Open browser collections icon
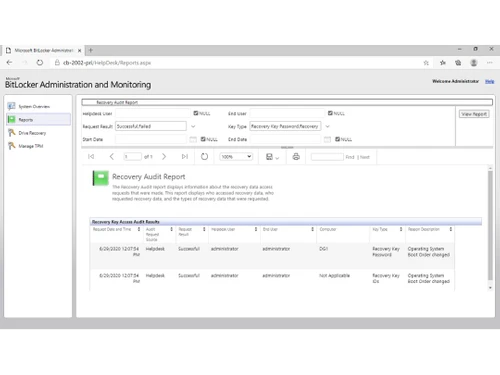Viewport: 500px width, 375px height. pos(458,63)
